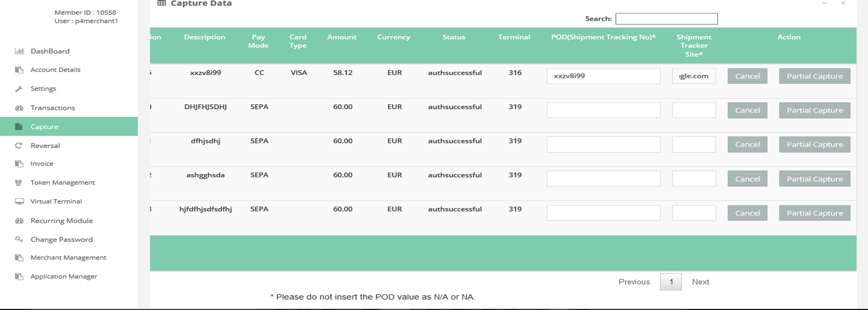Open Merchant Management in sidebar
Viewport: 868px width, 310px height.
click(68, 258)
